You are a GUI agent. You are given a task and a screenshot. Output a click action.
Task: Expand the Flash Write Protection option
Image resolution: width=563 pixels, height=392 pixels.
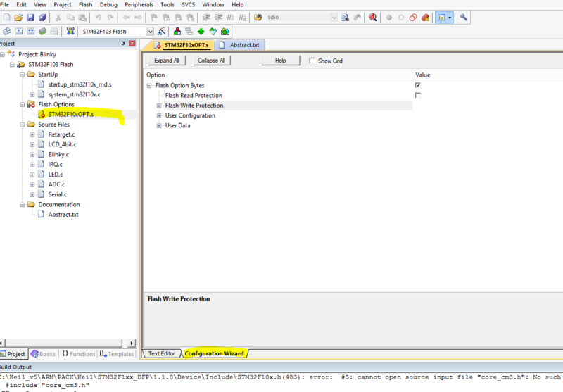(159, 106)
